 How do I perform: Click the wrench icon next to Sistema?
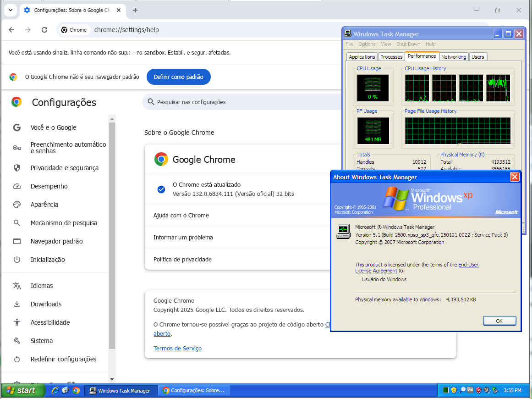tap(17, 341)
